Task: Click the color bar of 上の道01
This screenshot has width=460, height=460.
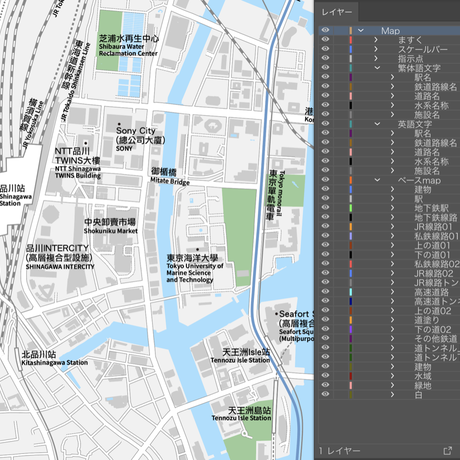Action: click(x=351, y=245)
